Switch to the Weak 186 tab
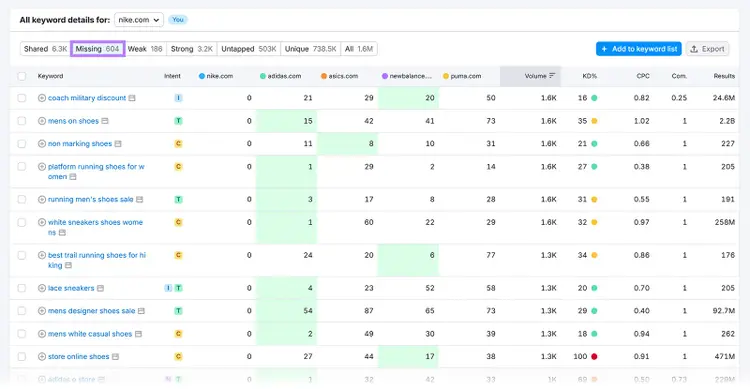Image resolution: width=750 pixels, height=389 pixels. click(x=145, y=49)
